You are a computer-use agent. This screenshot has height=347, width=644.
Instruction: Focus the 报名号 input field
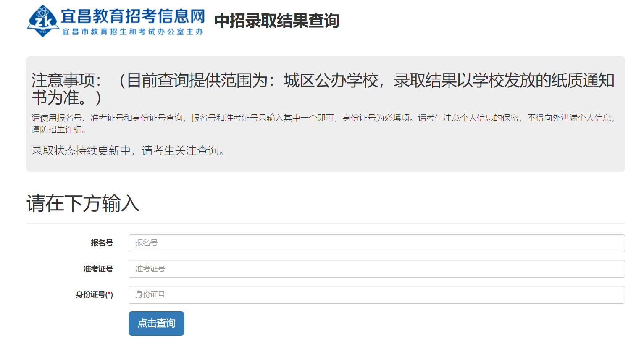[x=376, y=243]
